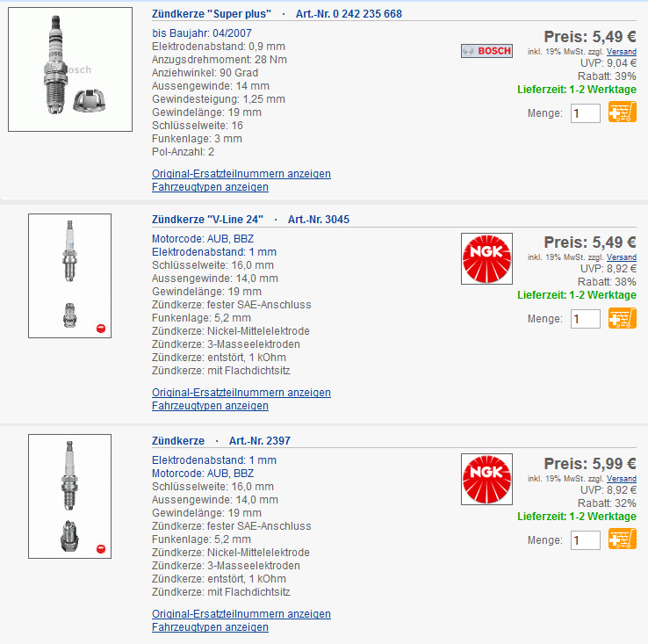648x644 pixels.
Task: Focus quantity field for Art.-Nr. 2397 plug
Action: click(x=585, y=540)
